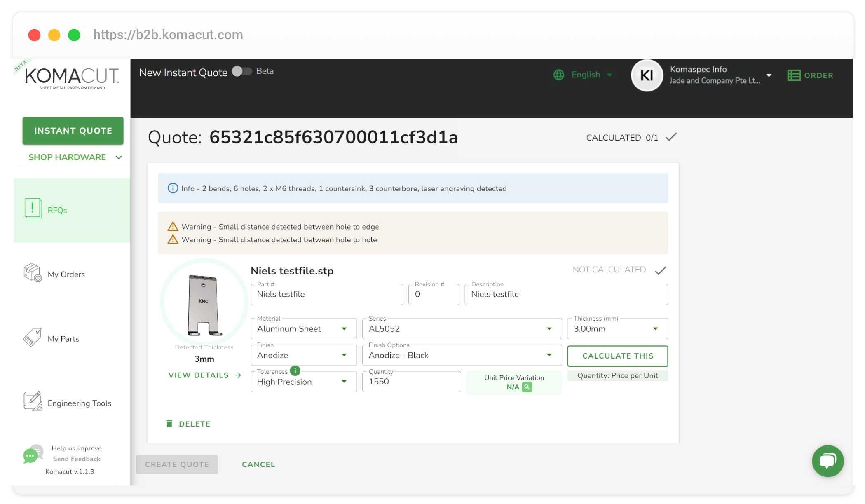The height and width of the screenshot is (504, 865).
Task: Click the ORDER list icon
Action: [794, 75]
